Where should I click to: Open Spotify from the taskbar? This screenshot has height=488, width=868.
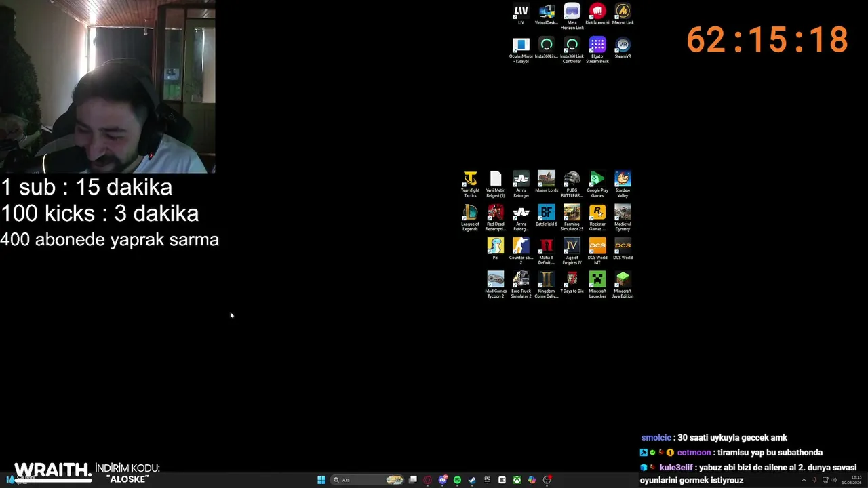click(x=457, y=480)
